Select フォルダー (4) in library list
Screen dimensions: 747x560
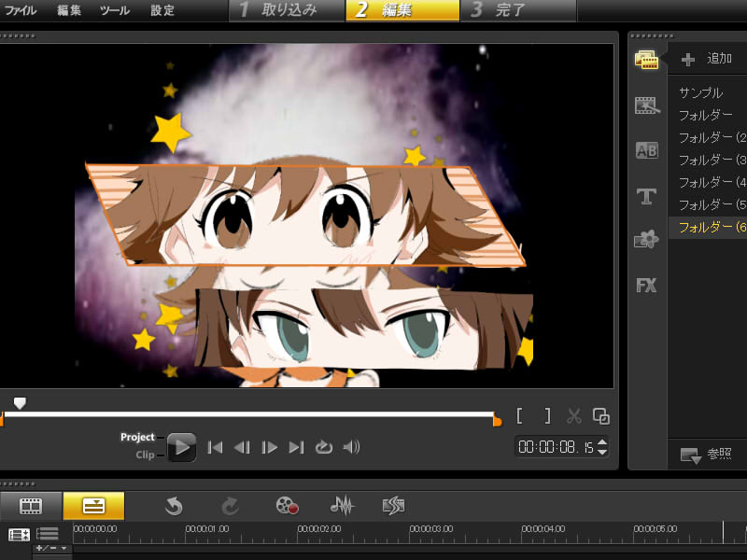coord(712,182)
